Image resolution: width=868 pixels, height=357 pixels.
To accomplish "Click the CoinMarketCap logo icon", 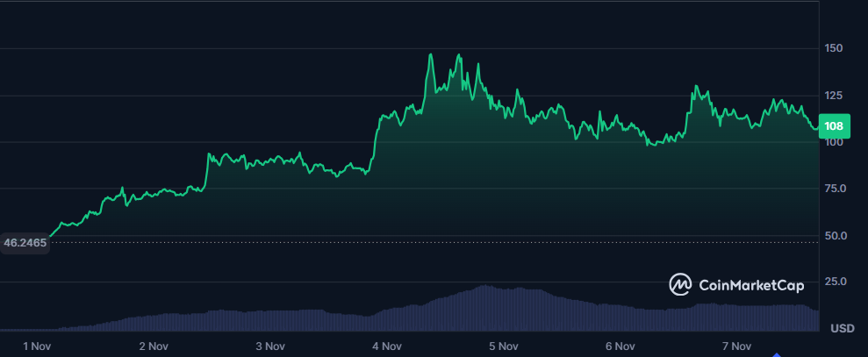I will click(680, 284).
